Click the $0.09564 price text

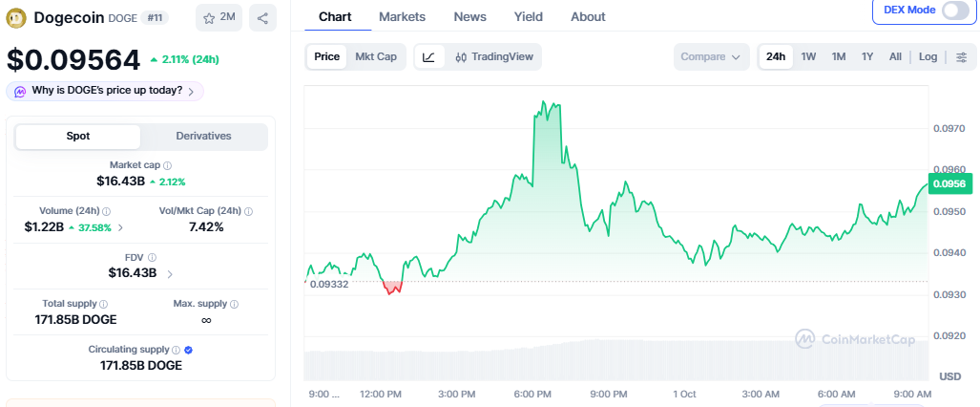tap(73, 60)
